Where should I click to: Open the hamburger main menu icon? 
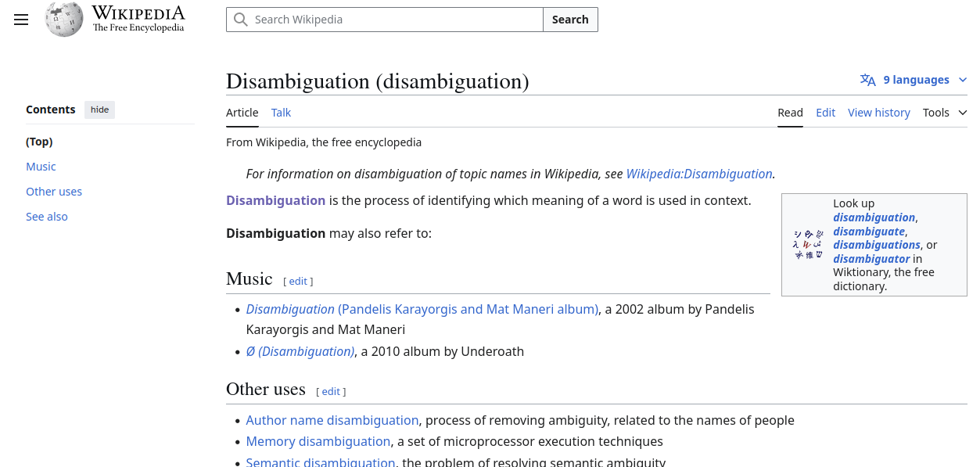[21, 20]
